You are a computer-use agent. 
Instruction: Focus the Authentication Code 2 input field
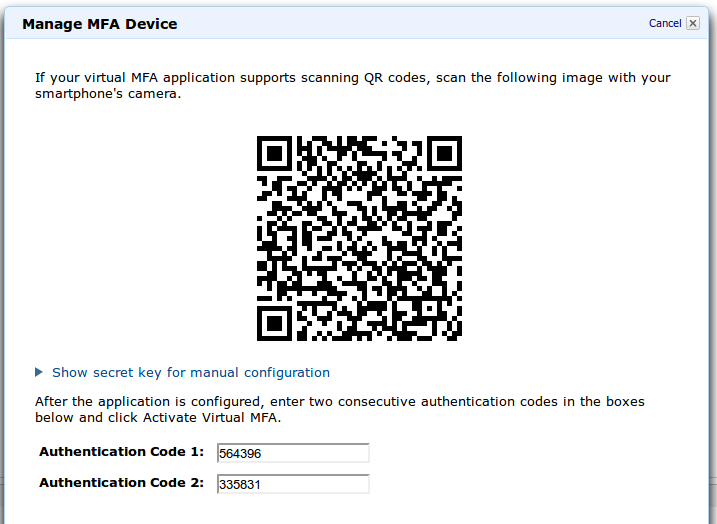[x=293, y=484]
